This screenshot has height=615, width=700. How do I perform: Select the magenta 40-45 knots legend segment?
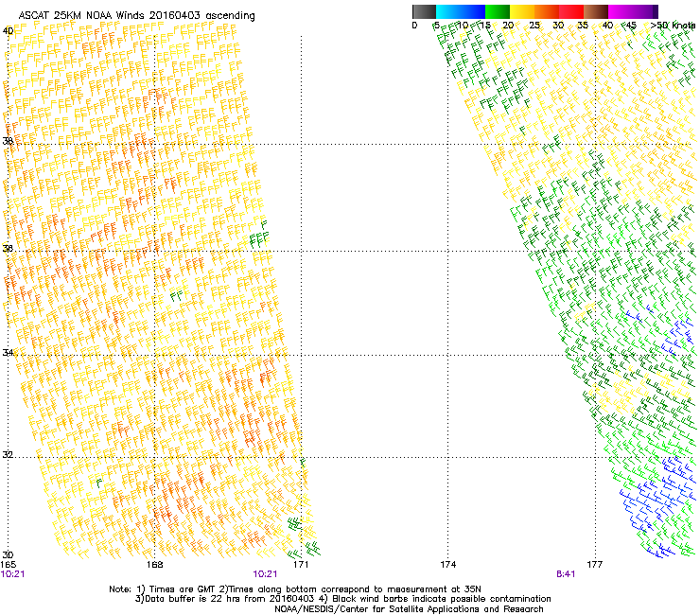pyautogui.click(x=621, y=11)
